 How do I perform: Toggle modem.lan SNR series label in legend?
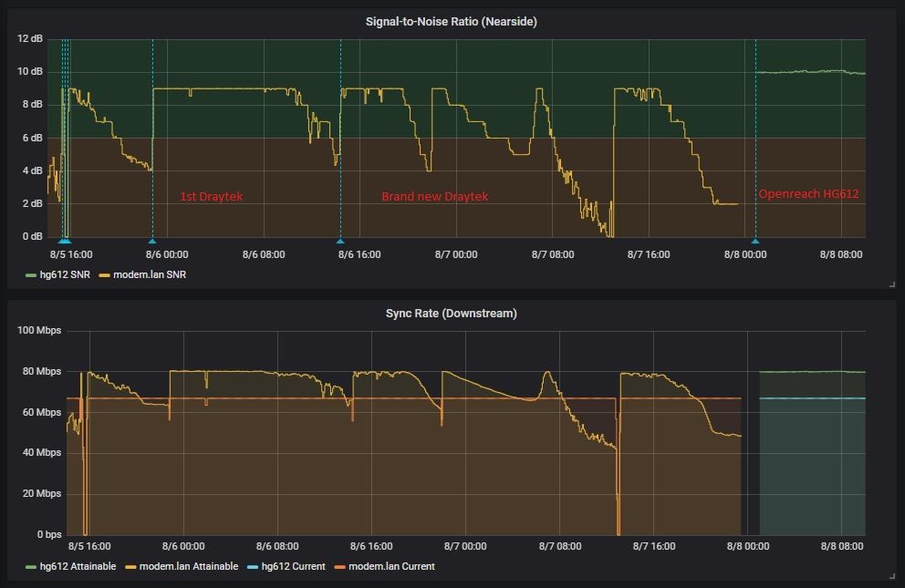tap(150, 274)
